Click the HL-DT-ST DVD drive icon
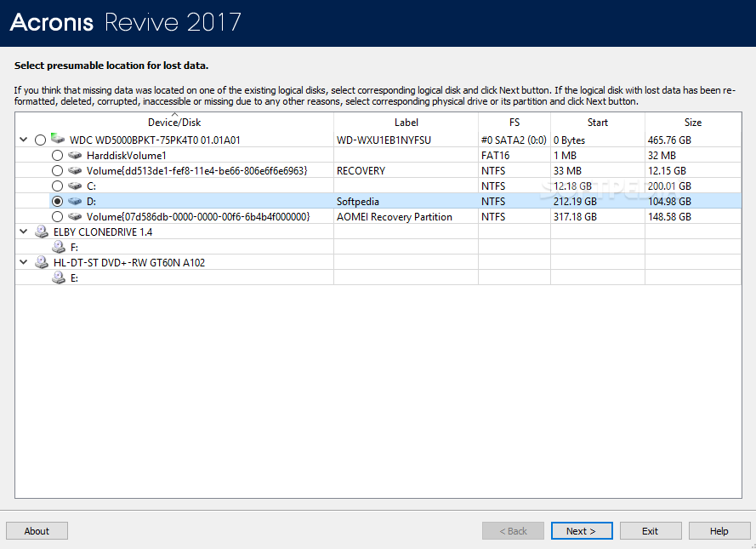The width and height of the screenshot is (756, 549). coord(42,263)
